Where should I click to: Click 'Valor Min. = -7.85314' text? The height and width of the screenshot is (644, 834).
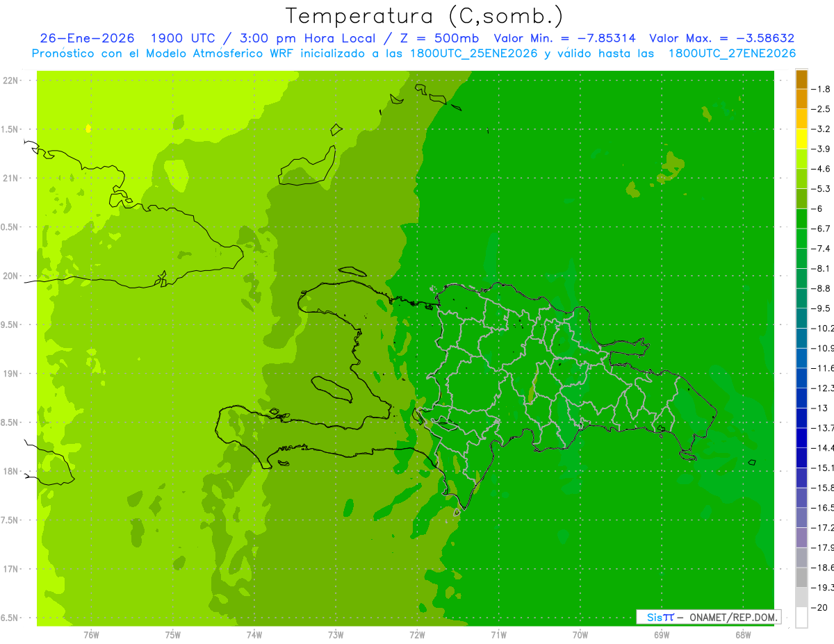click(x=564, y=38)
